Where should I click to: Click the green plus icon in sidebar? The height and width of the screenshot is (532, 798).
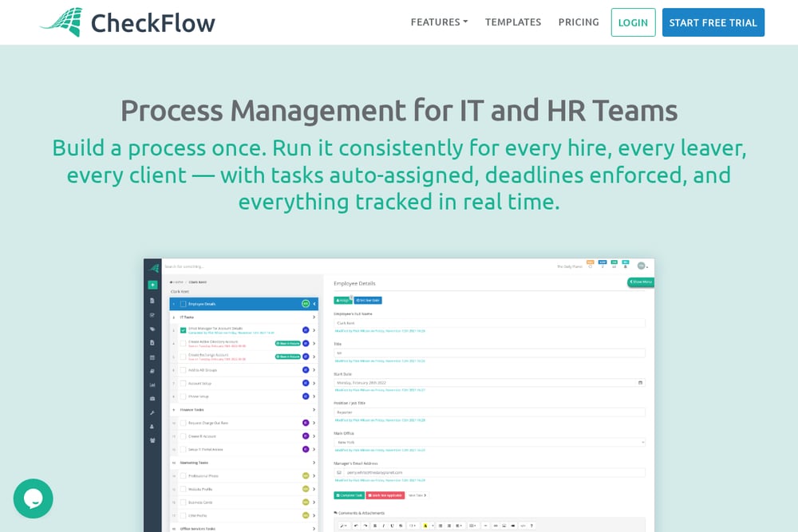point(152,285)
